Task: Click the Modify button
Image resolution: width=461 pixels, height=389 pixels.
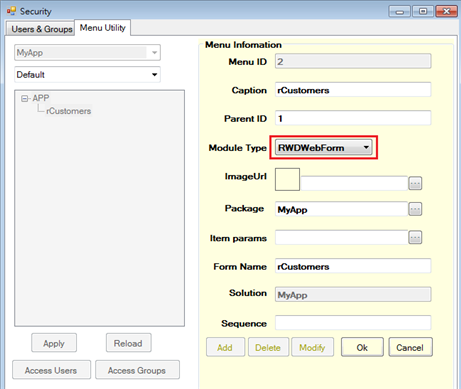Action: point(312,347)
